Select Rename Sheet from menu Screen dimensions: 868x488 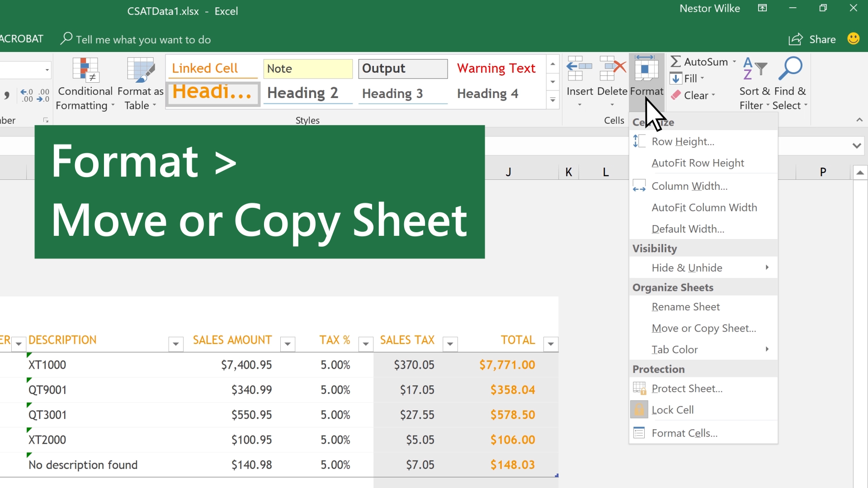click(x=686, y=306)
